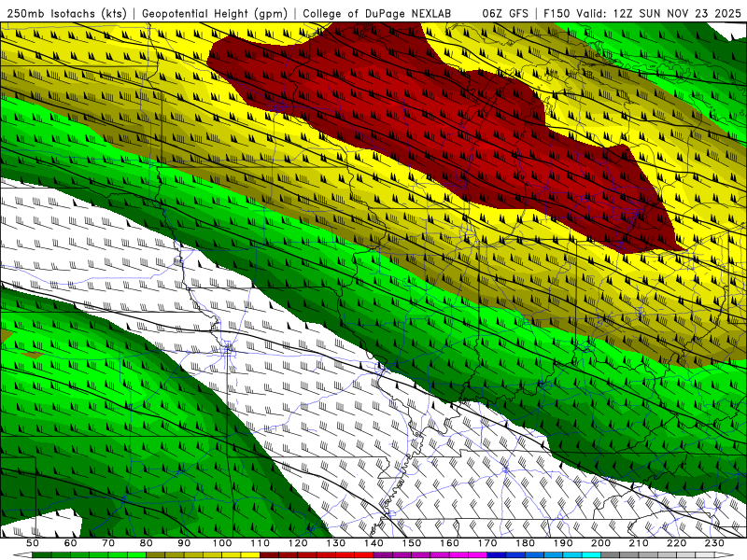Click the left arrow end of color bar
The height and width of the screenshot is (560, 747).
[22, 554]
